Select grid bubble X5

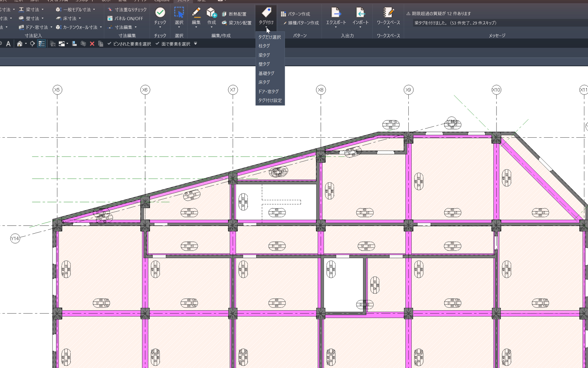pyautogui.click(x=57, y=90)
